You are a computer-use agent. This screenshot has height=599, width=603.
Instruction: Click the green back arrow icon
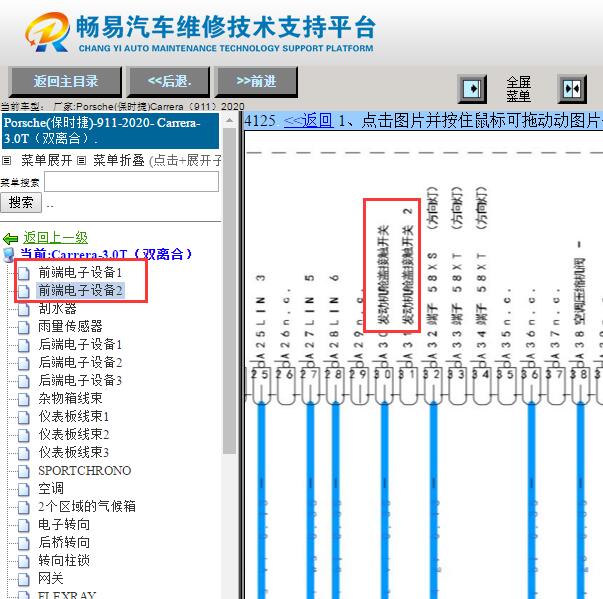pos(10,239)
